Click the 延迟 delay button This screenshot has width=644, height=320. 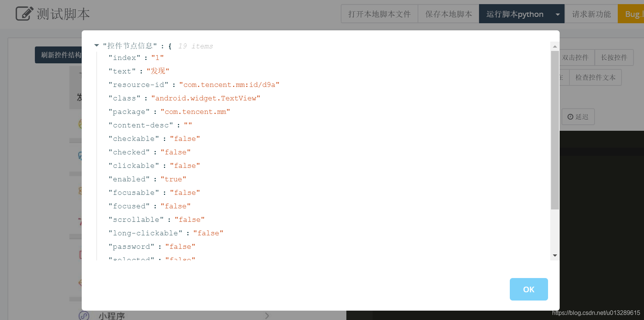coord(578,117)
